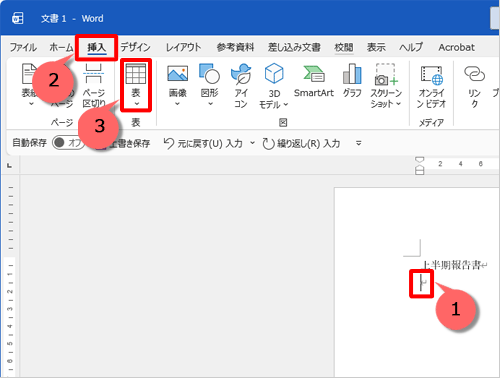Click the リンク chain icon

click(474, 74)
